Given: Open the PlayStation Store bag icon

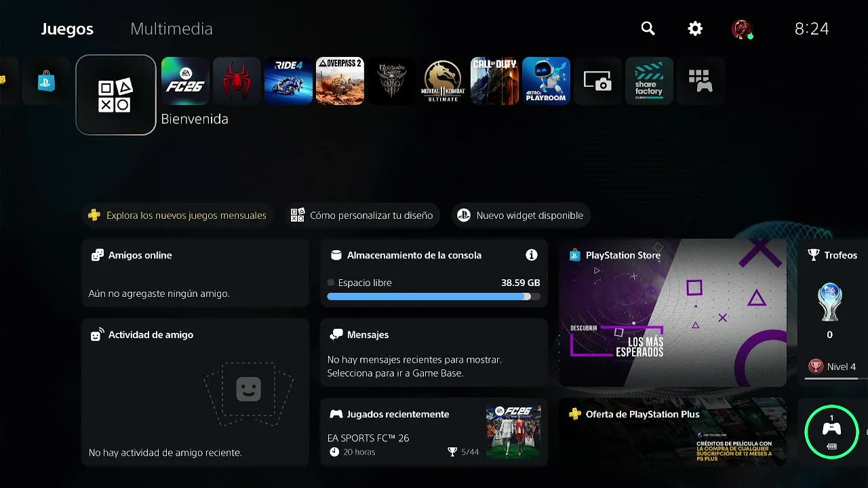Looking at the screenshot, I should (x=47, y=81).
